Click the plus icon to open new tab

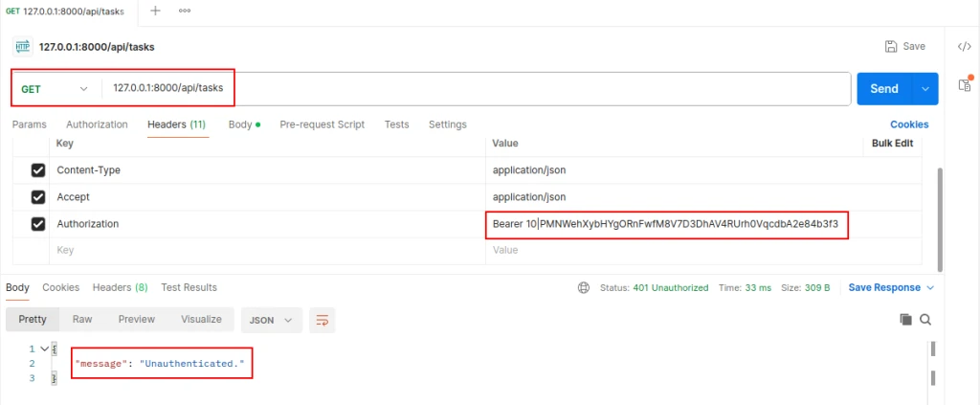click(x=156, y=11)
